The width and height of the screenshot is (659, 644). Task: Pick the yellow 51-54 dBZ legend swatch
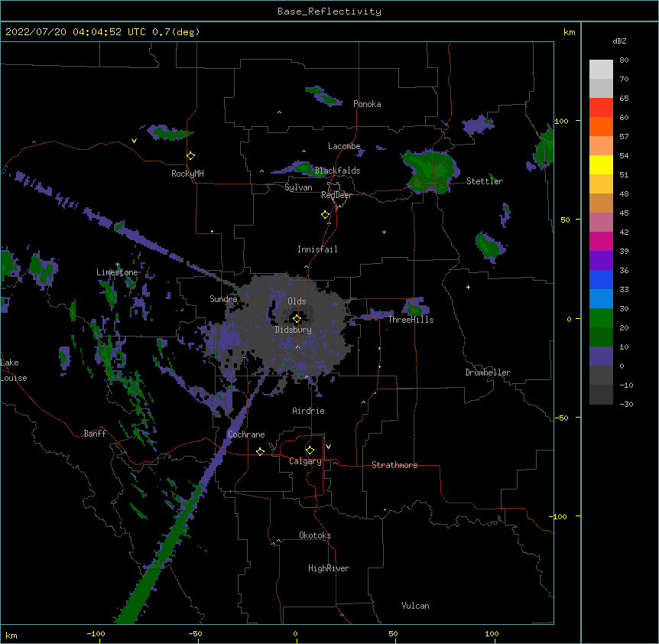point(601,165)
